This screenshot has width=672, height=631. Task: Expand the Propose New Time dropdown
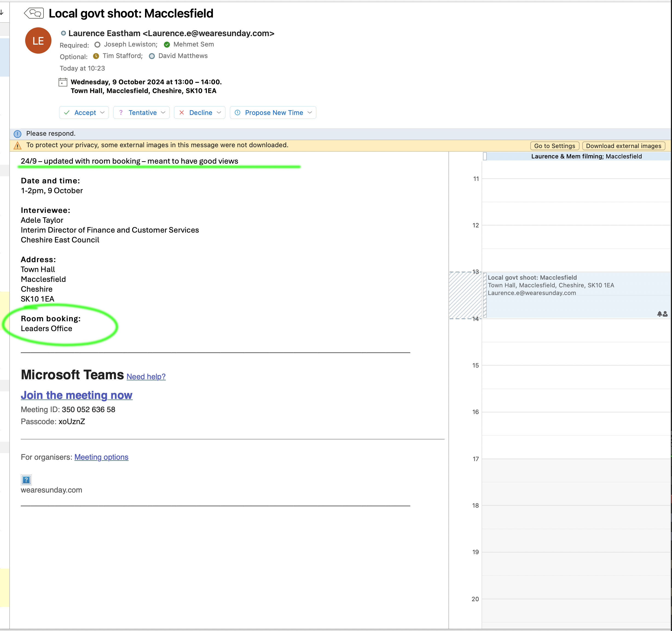[310, 112]
